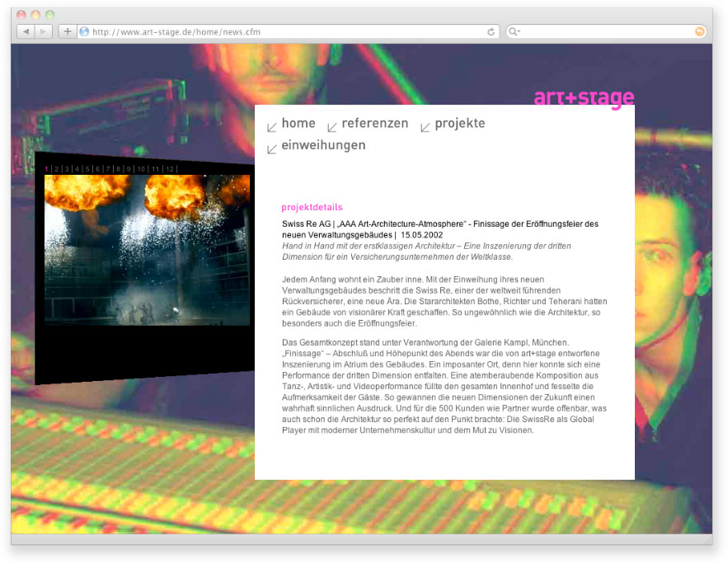This screenshot has height=564, width=728.
Task: Reload the page with the refresh icon
Action: point(491,31)
